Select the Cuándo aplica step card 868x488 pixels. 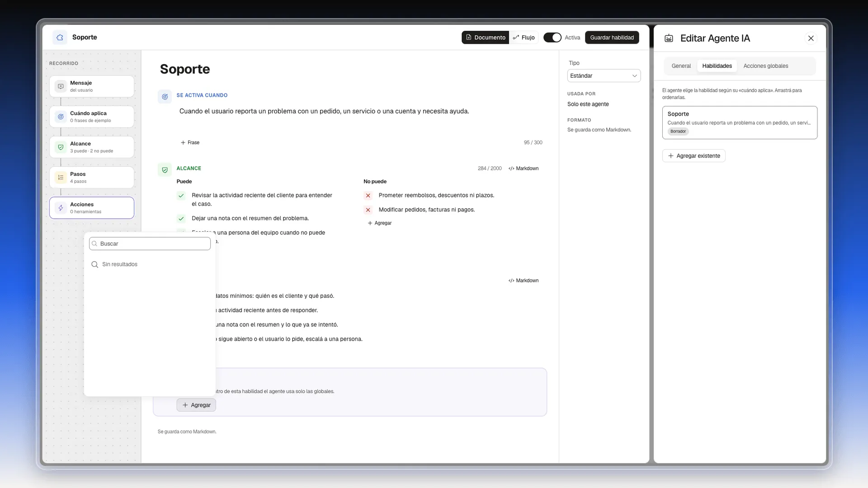tap(92, 117)
